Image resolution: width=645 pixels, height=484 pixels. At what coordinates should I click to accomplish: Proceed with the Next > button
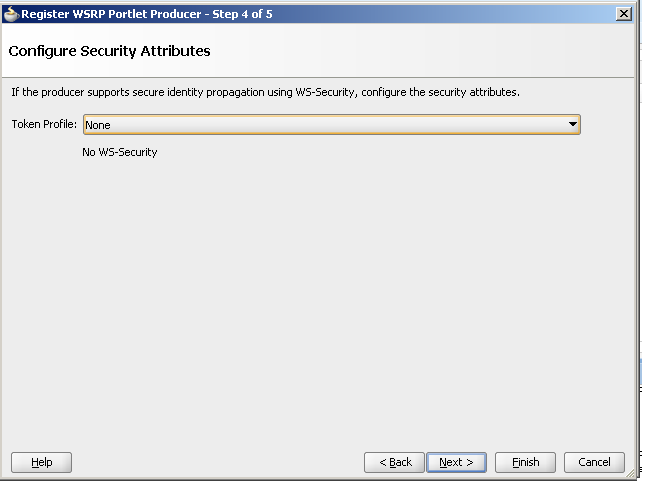point(457,463)
